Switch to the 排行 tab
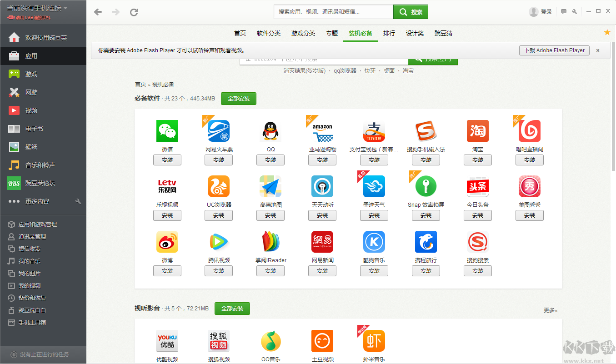Image resolution: width=616 pixels, height=364 pixels. pyautogui.click(x=389, y=33)
